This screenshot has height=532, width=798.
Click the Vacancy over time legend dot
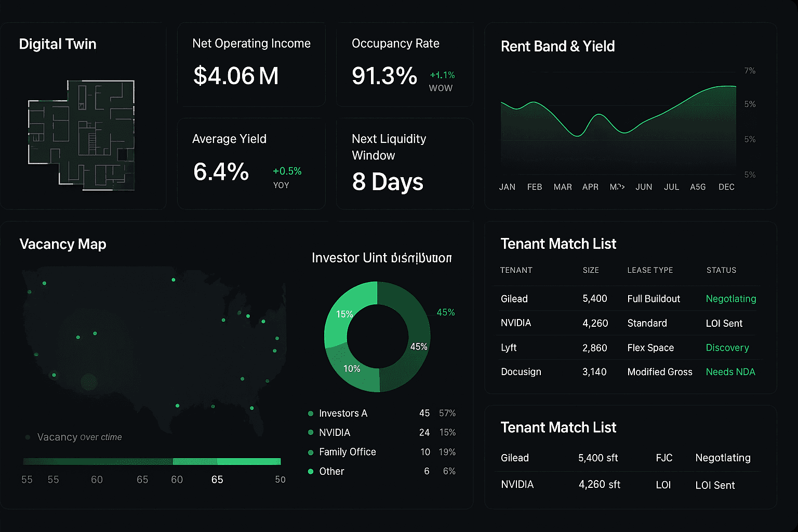pyautogui.click(x=27, y=437)
